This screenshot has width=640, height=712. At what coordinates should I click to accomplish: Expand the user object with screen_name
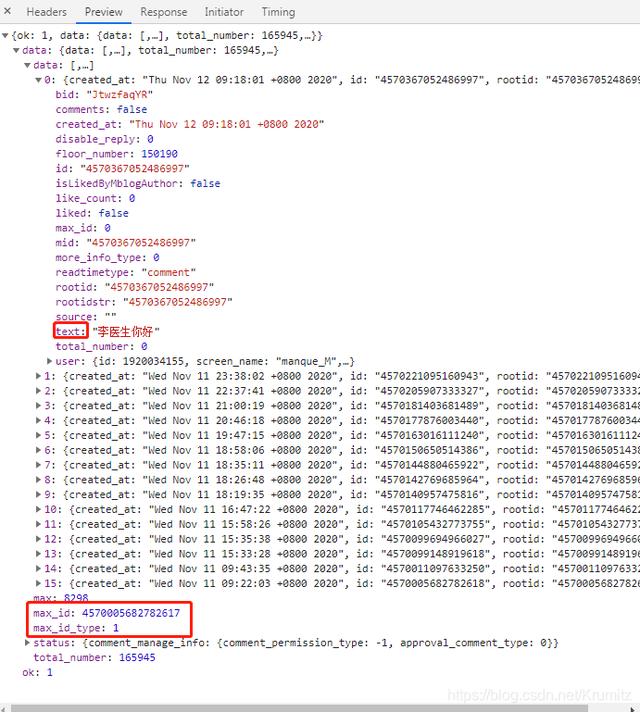click(50, 361)
